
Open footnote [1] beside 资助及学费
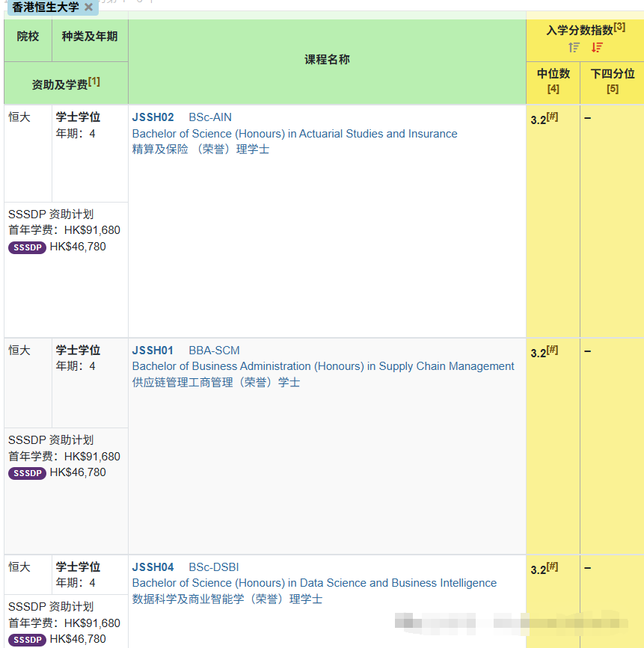click(x=94, y=81)
